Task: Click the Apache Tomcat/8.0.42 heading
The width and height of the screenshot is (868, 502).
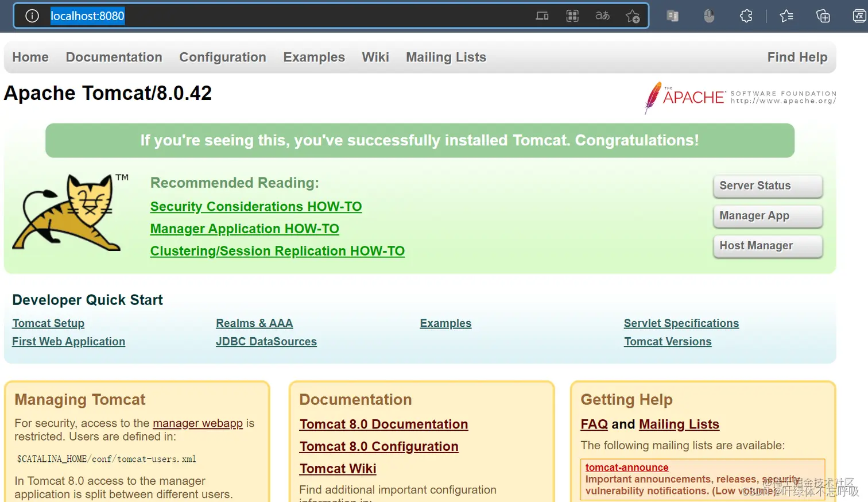Action: coord(108,93)
